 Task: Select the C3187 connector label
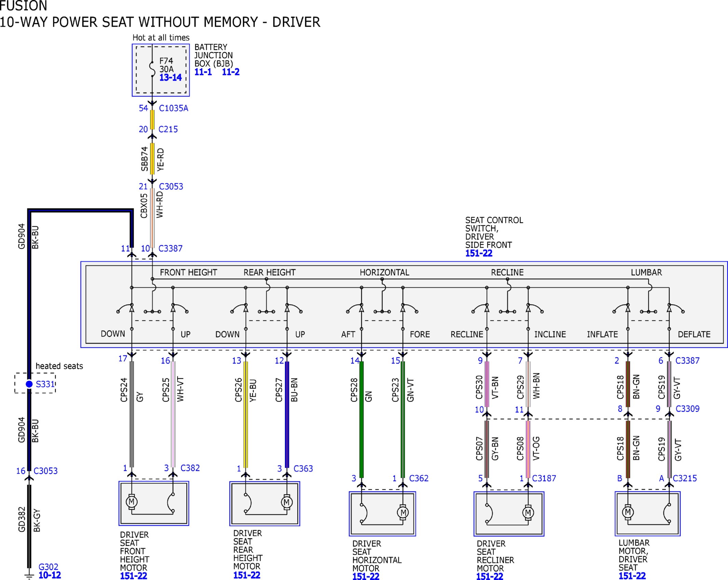click(544, 478)
